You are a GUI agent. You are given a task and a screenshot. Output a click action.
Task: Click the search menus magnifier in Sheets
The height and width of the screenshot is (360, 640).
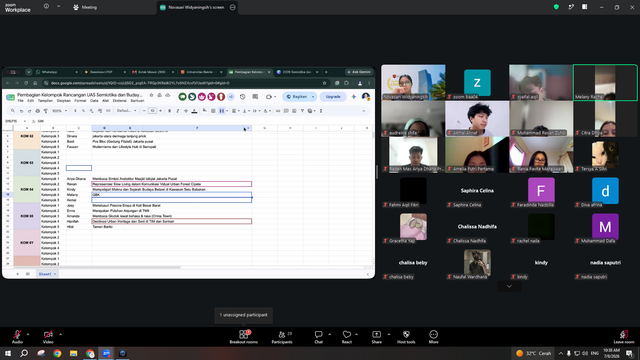click(x=13, y=111)
